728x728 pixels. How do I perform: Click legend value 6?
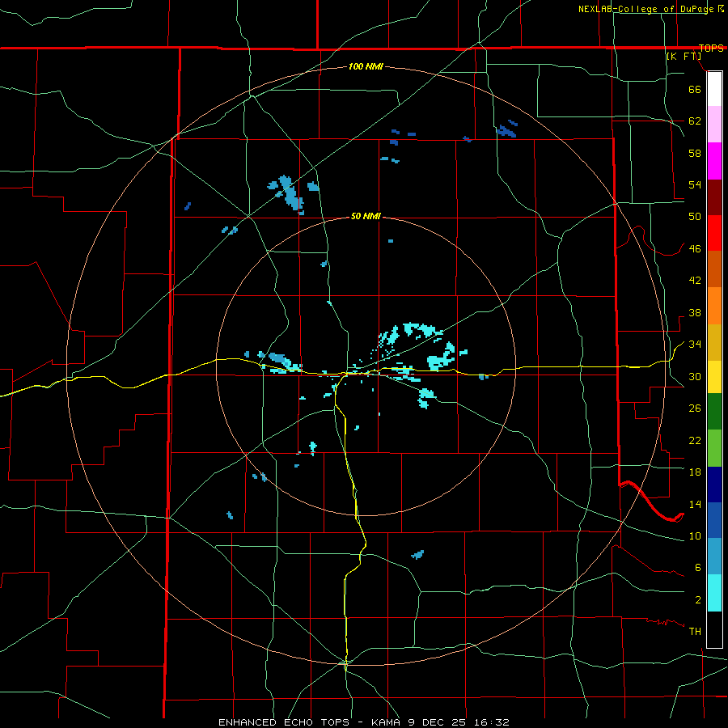point(697,568)
